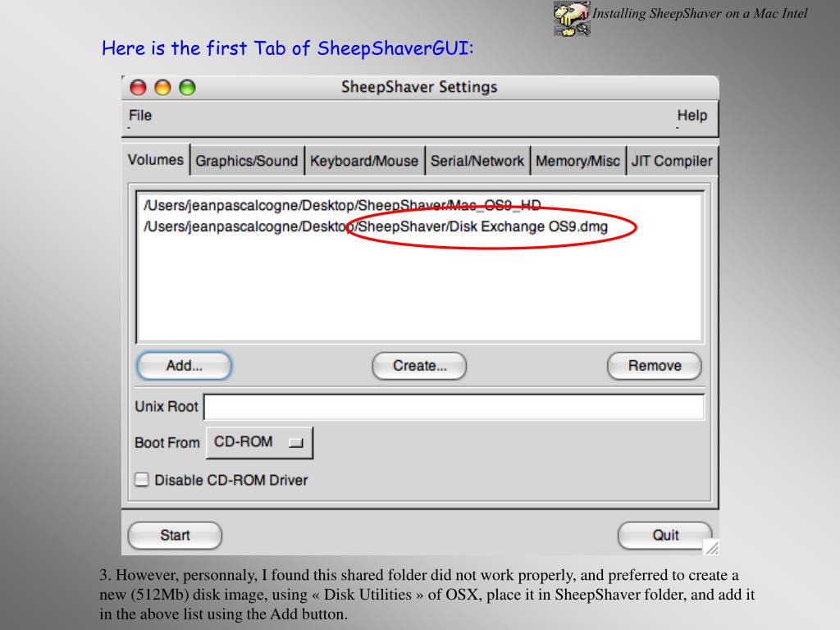The image size is (840, 630).
Task: Close window with red traffic light
Action: click(x=138, y=87)
